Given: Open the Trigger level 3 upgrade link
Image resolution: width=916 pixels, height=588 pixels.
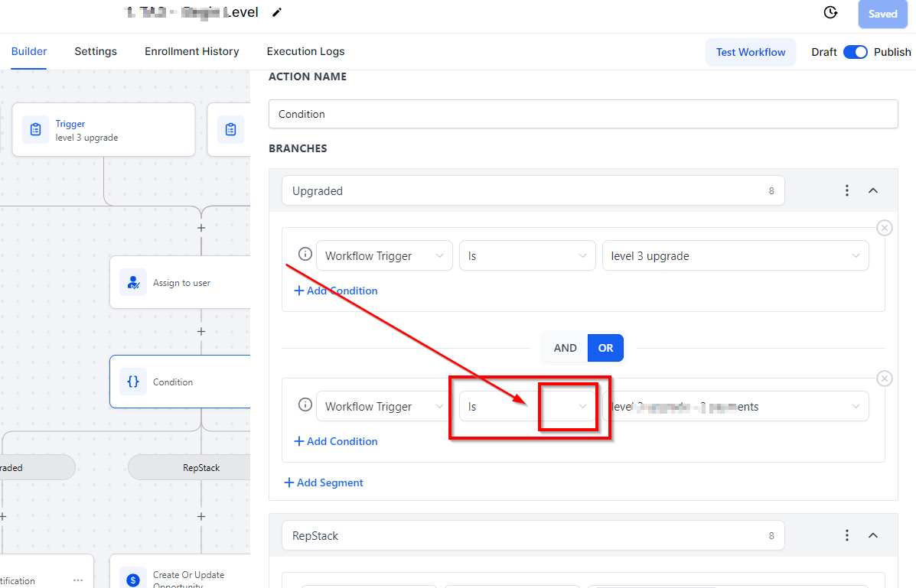Looking at the screenshot, I should (x=70, y=124).
